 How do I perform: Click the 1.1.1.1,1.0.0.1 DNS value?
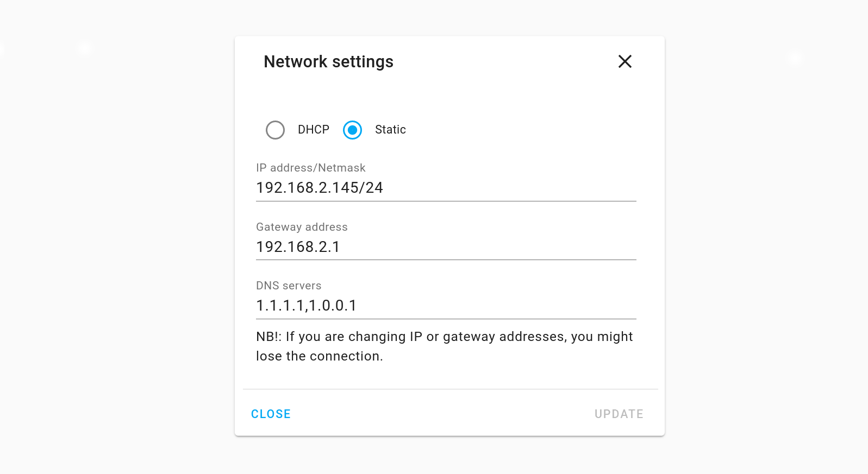click(x=306, y=306)
